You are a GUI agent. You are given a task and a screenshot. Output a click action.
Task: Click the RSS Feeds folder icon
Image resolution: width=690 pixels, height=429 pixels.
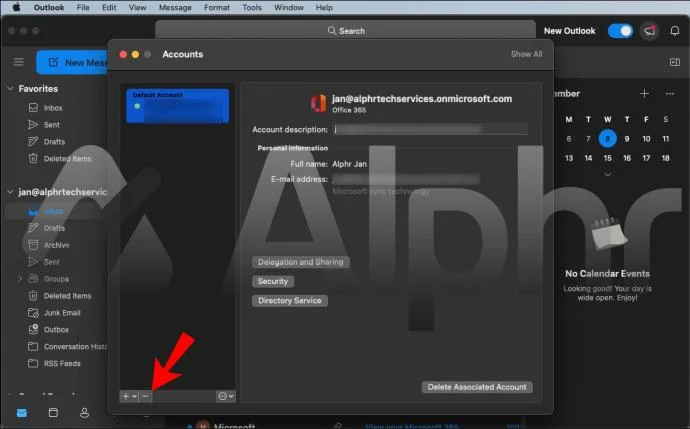pos(33,363)
